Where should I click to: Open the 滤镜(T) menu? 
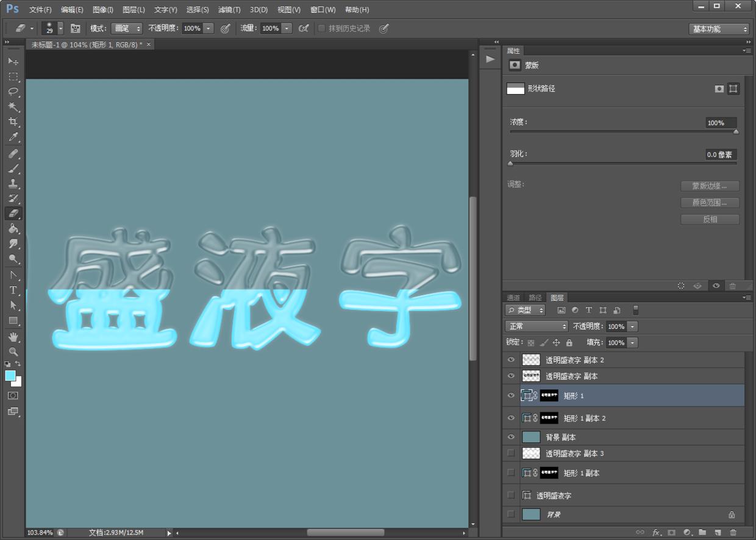coord(229,10)
